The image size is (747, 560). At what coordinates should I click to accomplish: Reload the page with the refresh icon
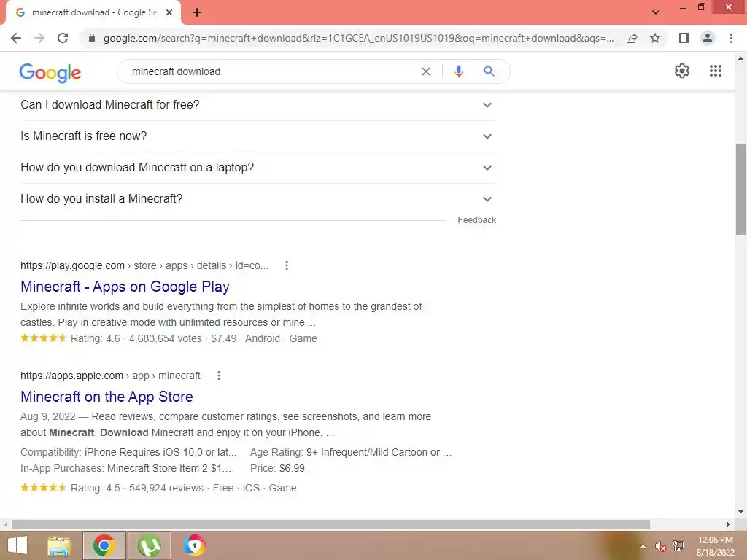[63, 38]
